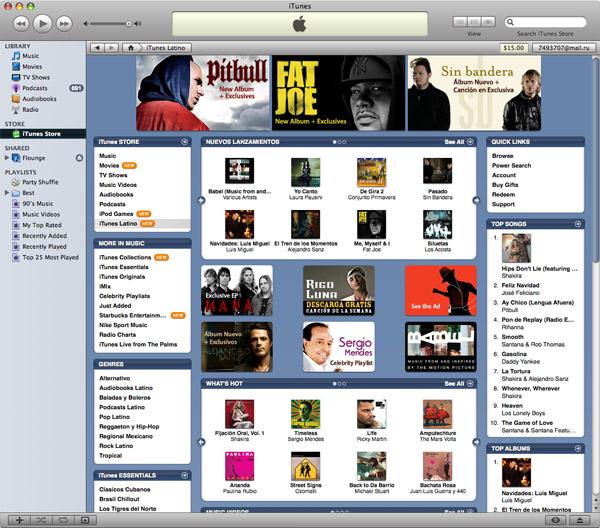Image resolution: width=600 pixels, height=528 pixels.
Task: Open the My Top Rated playlist
Action: click(42, 225)
